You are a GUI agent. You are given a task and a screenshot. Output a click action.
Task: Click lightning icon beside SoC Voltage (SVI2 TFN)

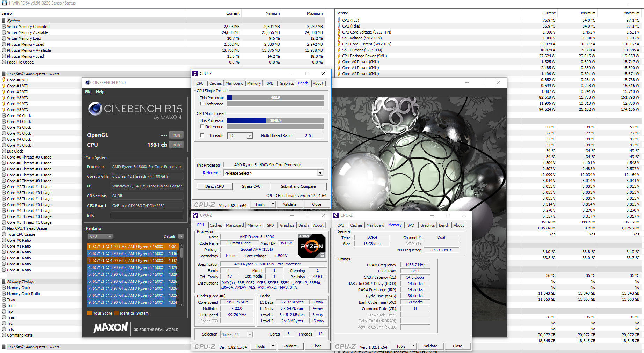click(x=339, y=38)
